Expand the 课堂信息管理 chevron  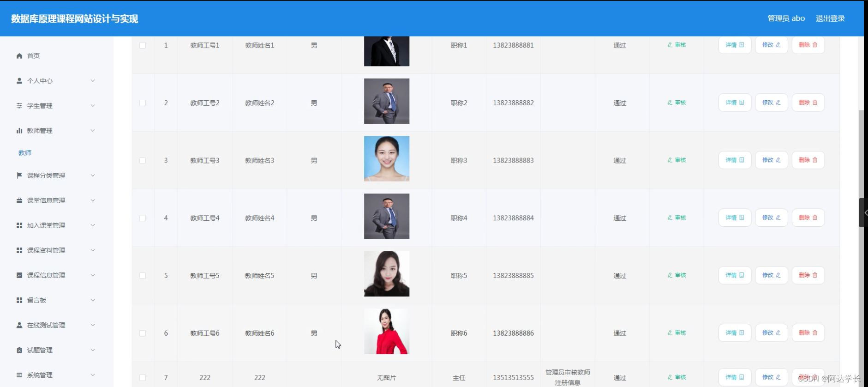93,200
